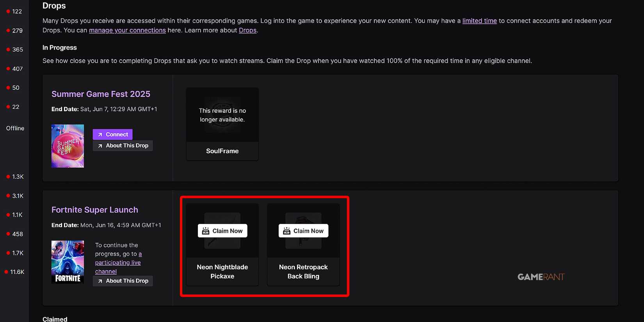This screenshot has width=644, height=322.
Task: Follow the manage your connections link
Action: point(127,30)
